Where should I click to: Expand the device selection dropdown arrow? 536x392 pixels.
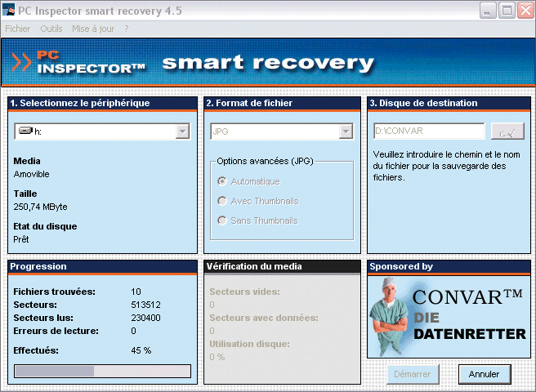point(182,131)
